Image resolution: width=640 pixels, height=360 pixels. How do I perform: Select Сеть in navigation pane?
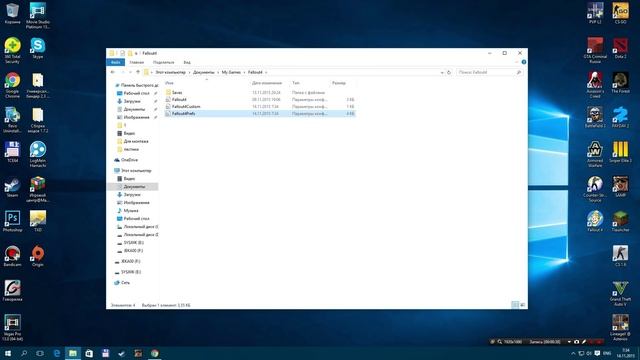coord(125,282)
